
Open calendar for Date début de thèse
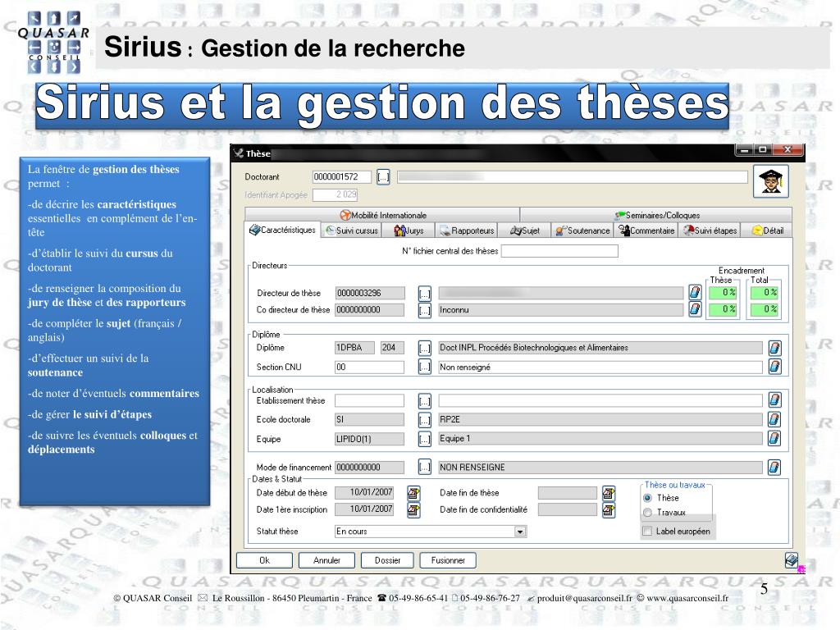pyautogui.click(x=413, y=493)
